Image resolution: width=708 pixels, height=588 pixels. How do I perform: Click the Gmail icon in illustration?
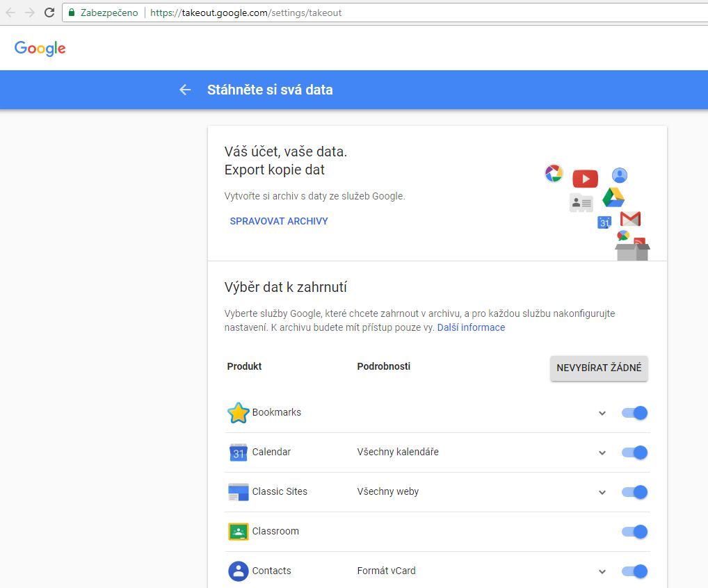pos(630,219)
